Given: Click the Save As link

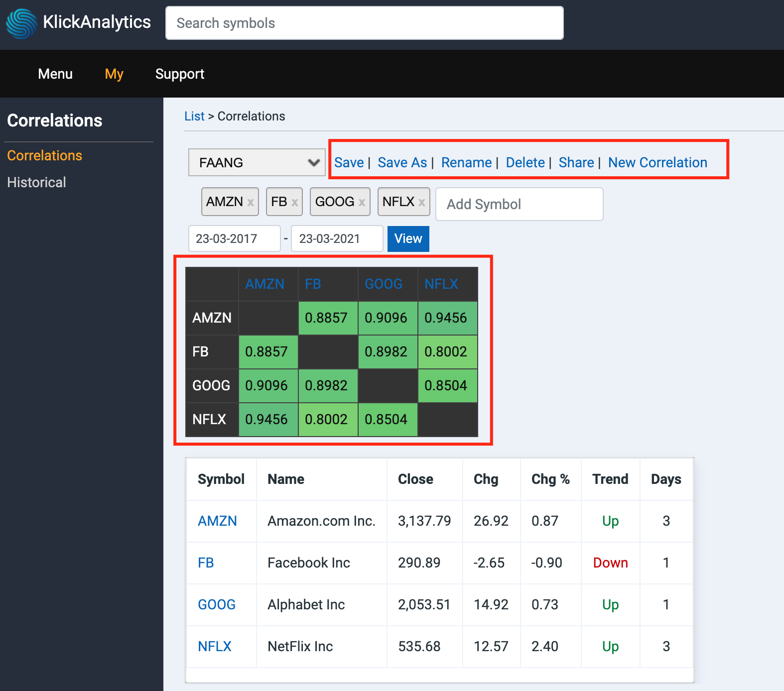Looking at the screenshot, I should coord(402,162).
